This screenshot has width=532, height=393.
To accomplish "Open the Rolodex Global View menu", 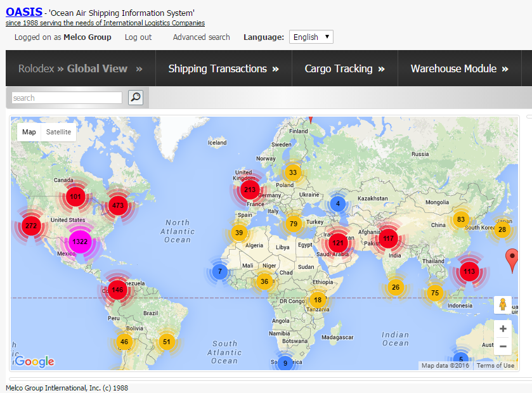I will pyautogui.click(x=81, y=68).
